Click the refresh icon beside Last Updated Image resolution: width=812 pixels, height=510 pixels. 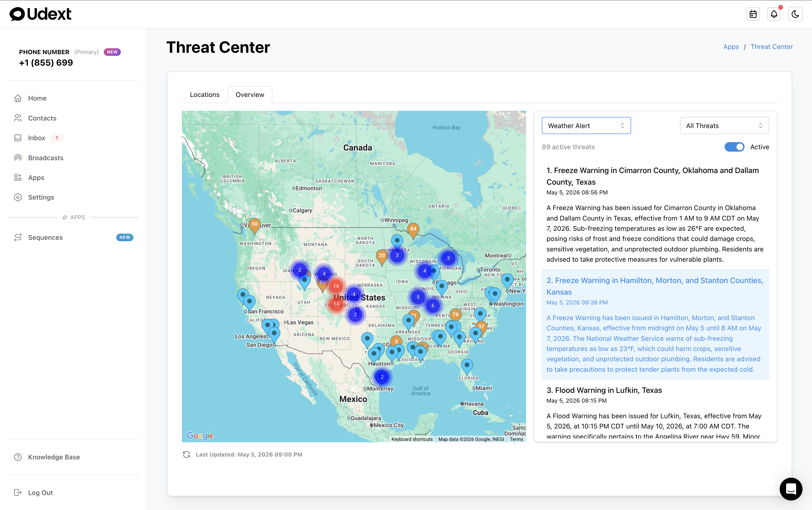186,454
